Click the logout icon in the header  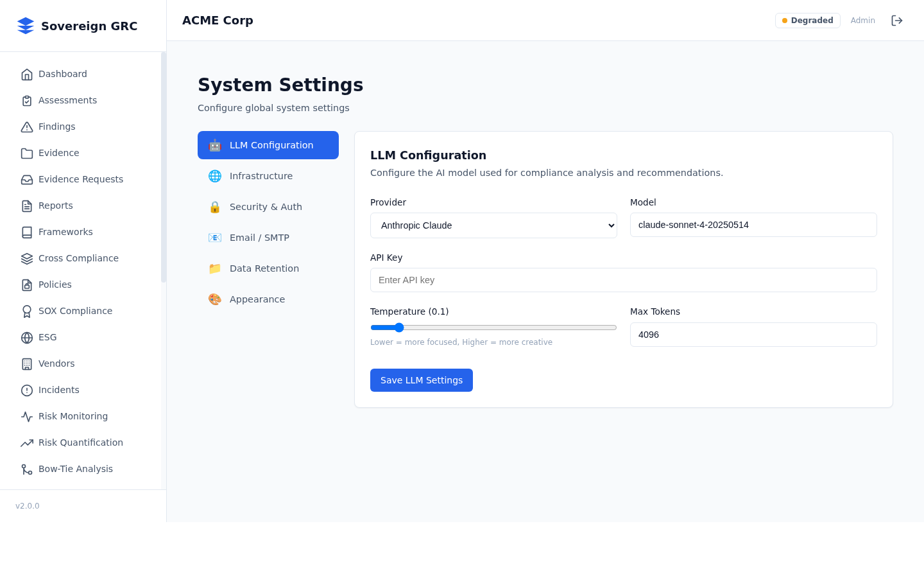[x=897, y=20]
